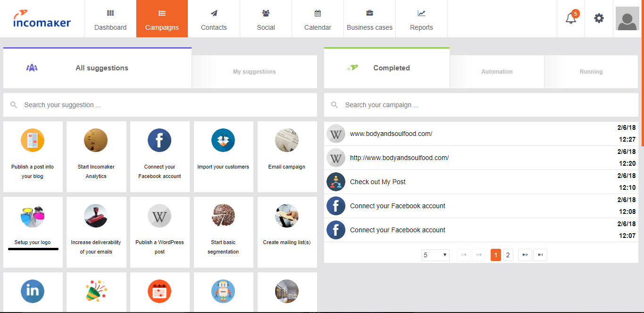Switch to the My suggestions tab
644x313 pixels.
(x=254, y=72)
